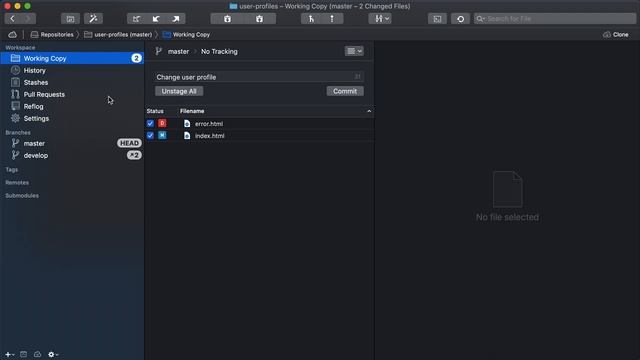Select the index.html file row
640x360 pixels.
click(x=260, y=136)
